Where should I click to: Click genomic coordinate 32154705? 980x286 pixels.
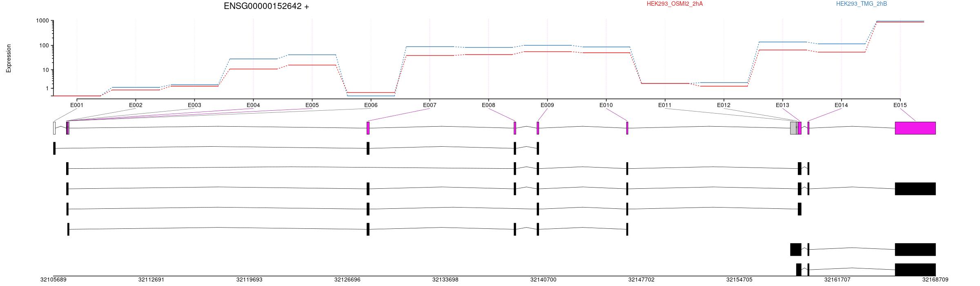coord(739,280)
